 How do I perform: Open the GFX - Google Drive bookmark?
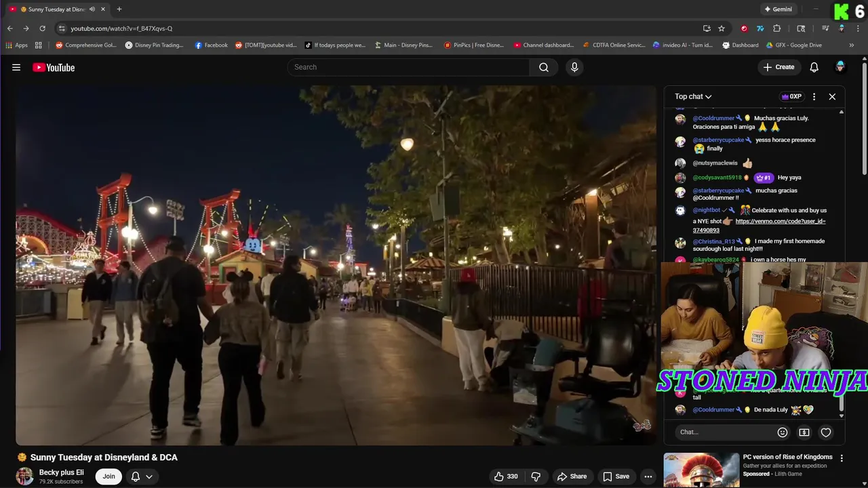[794, 45]
